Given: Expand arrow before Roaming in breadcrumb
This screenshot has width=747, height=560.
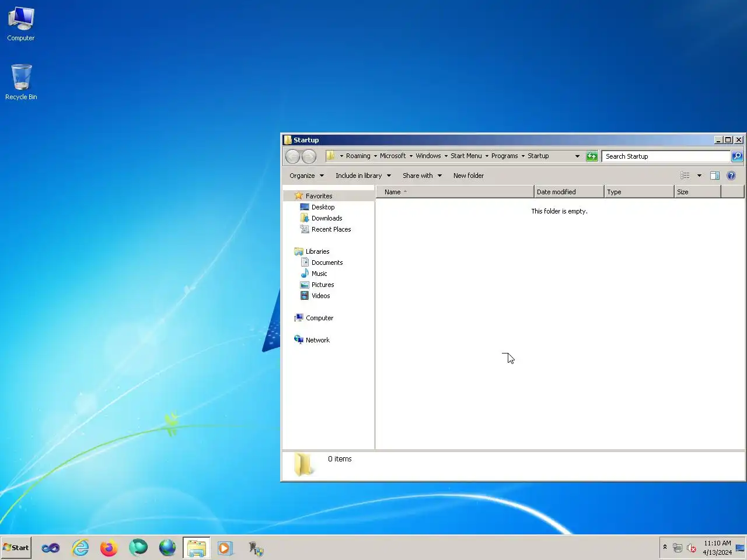Looking at the screenshot, I should coord(341,156).
